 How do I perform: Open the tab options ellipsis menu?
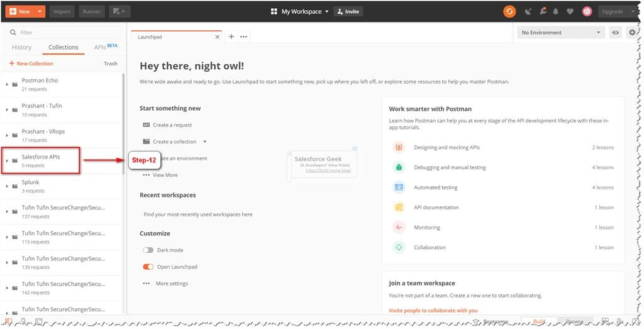pos(243,36)
